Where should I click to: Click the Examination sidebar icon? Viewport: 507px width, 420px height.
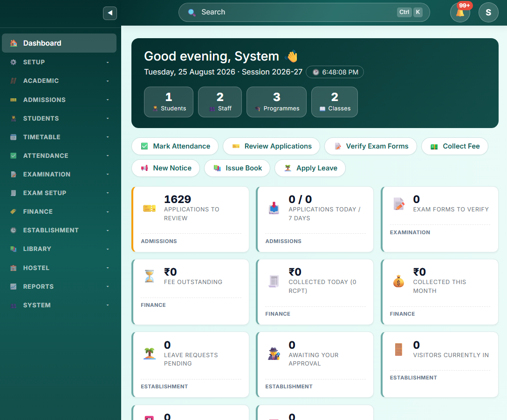coord(13,175)
